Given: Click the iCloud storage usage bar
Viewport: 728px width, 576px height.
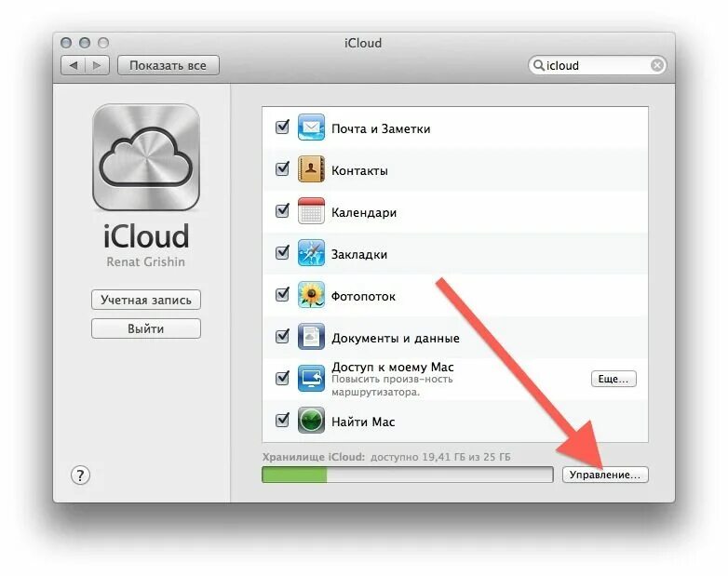Looking at the screenshot, I should tap(408, 475).
